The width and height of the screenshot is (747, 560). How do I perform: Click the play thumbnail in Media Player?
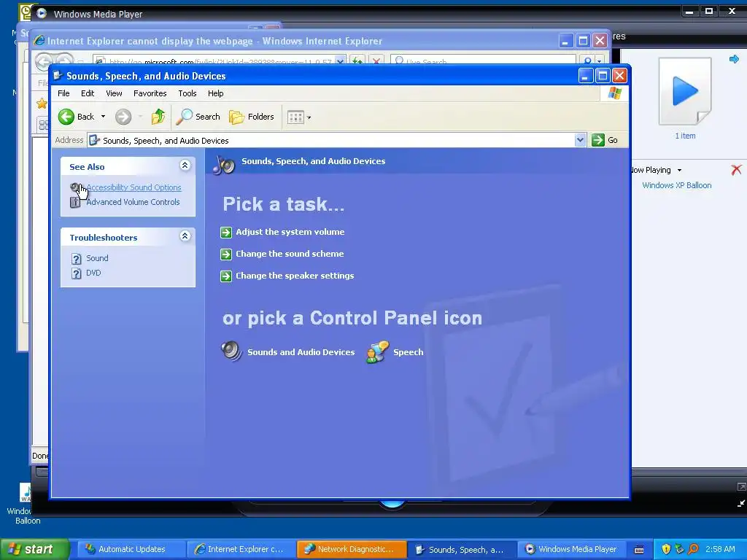pyautogui.click(x=685, y=91)
